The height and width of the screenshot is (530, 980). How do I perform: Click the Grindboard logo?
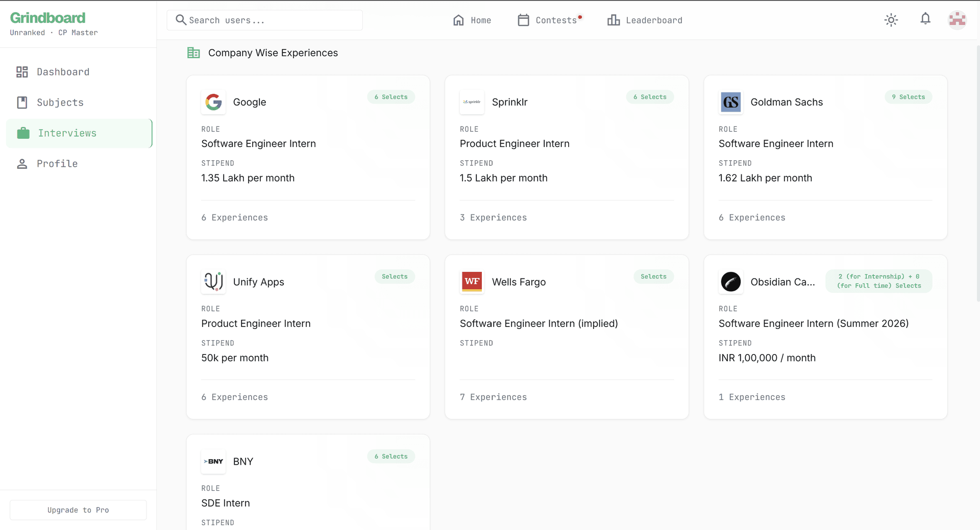click(x=48, y=18)
